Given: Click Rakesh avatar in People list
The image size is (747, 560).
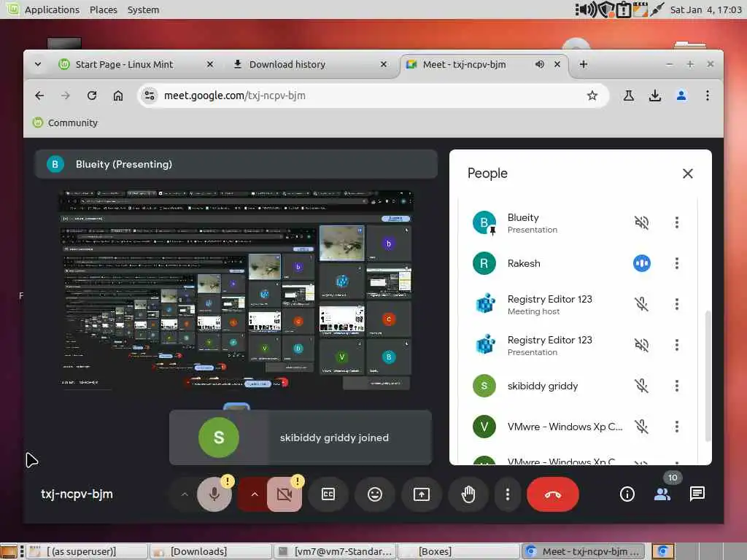Looking at the screenshot, I should [484, 263].
